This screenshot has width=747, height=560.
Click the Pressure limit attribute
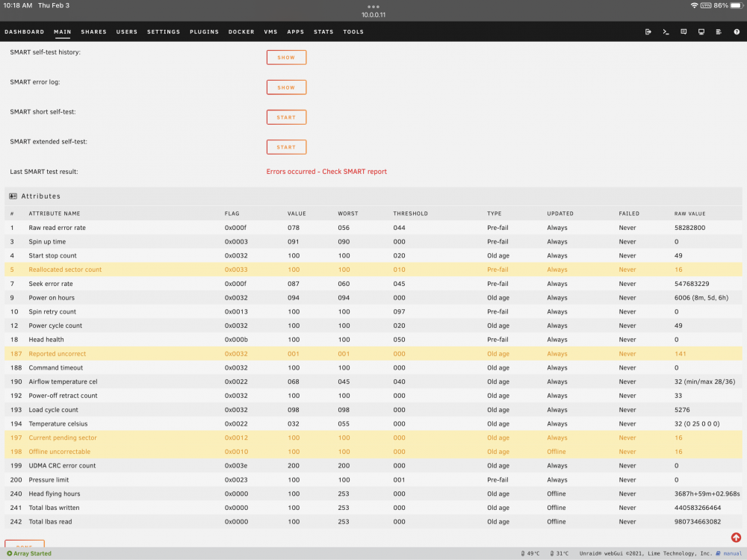[x=49, y=479]
